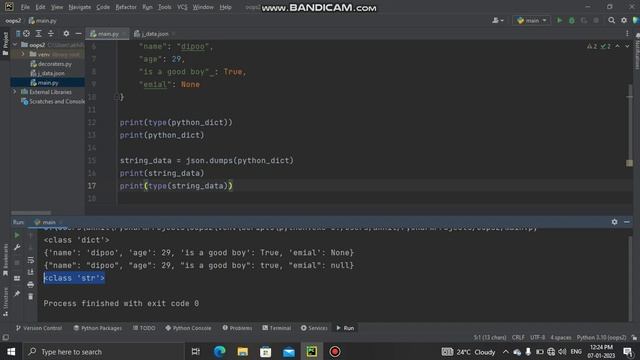This screenshot has width=640, height=360.
Task: Open the VCS menu
Action: 182,7
